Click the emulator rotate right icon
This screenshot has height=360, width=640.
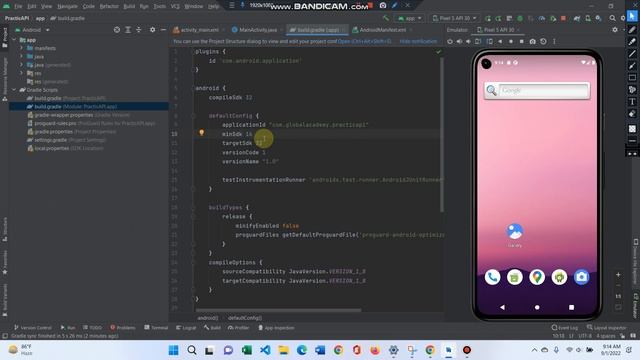coord(489,42)
